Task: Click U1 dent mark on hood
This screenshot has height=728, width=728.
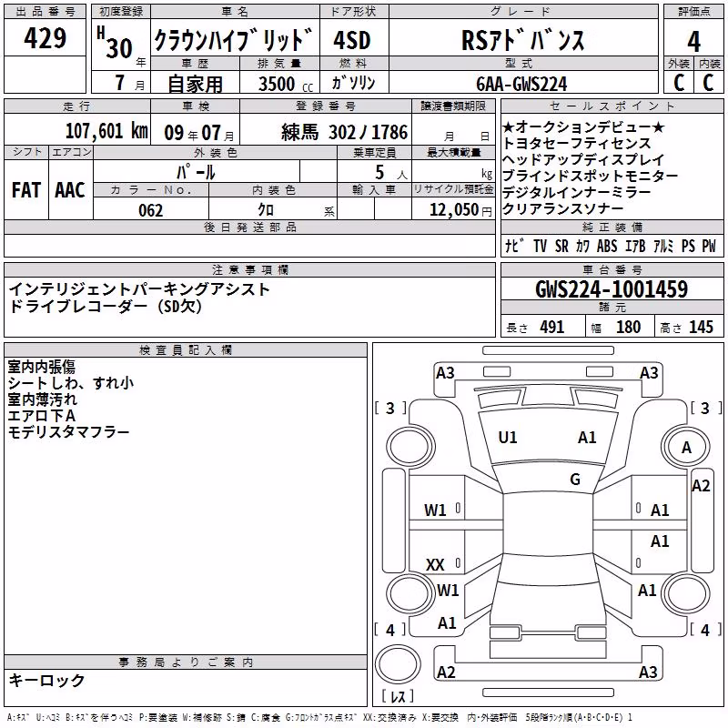Action: point(508,438)
